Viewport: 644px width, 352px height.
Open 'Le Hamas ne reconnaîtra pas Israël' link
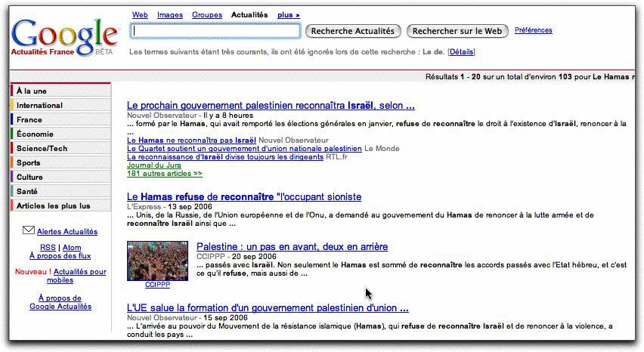pyautogui.click(x=191, y=140)
